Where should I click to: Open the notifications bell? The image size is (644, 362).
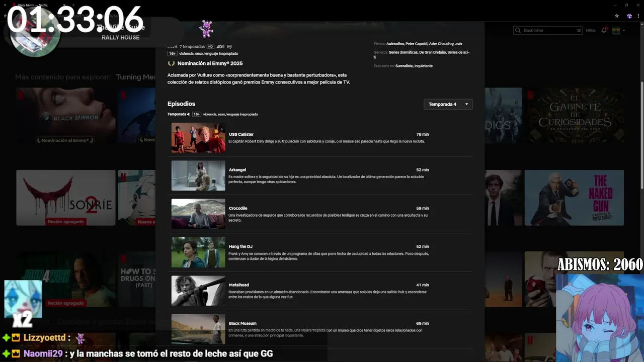click(604, 30)
